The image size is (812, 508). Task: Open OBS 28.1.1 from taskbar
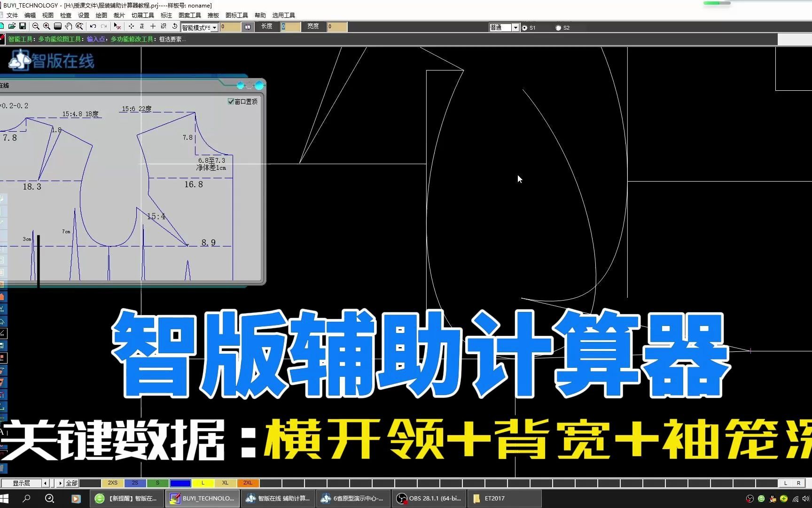[x=429, y=499]
